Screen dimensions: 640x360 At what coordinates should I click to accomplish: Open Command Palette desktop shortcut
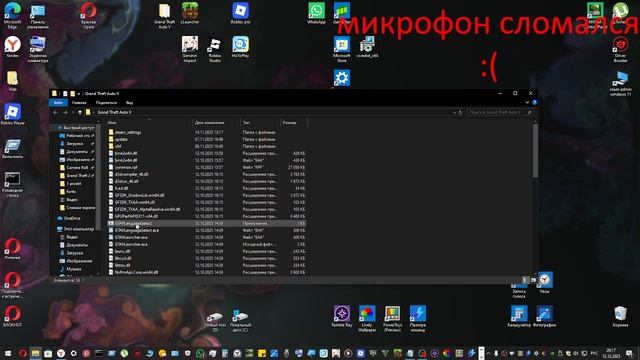coord(418,318)
